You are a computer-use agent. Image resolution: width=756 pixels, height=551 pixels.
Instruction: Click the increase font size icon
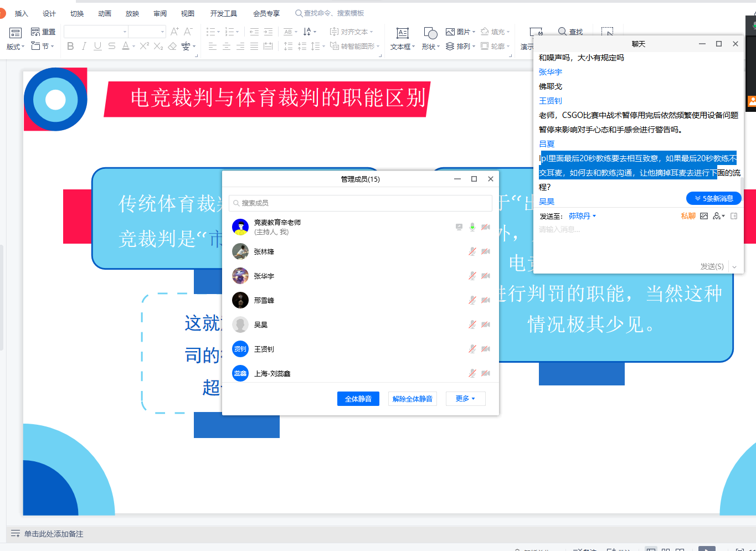coord(174,32)
